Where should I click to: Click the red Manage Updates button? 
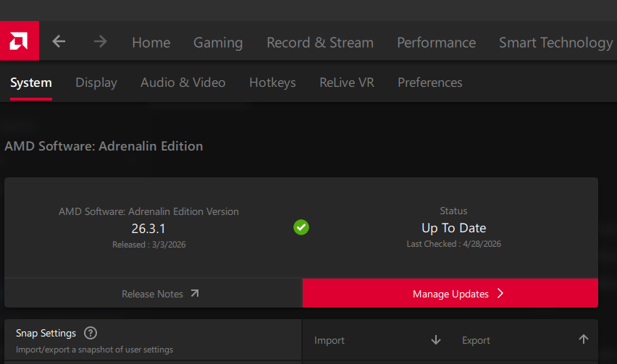click(x=450, y=294)
